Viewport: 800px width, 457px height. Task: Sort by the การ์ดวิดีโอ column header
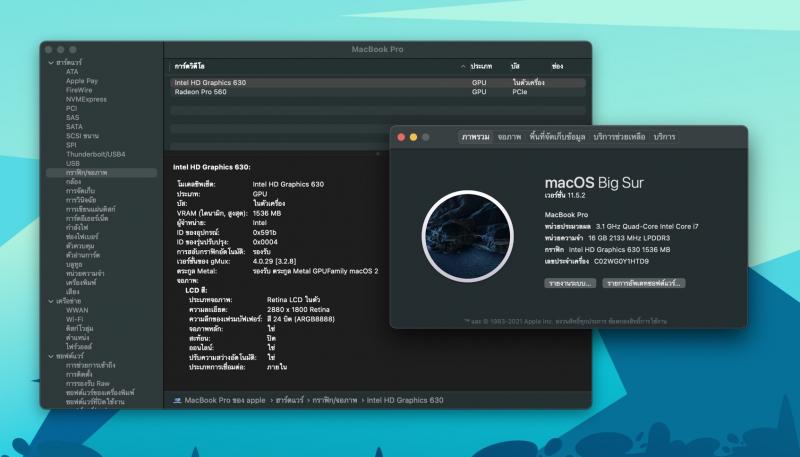tap(189, 67)
